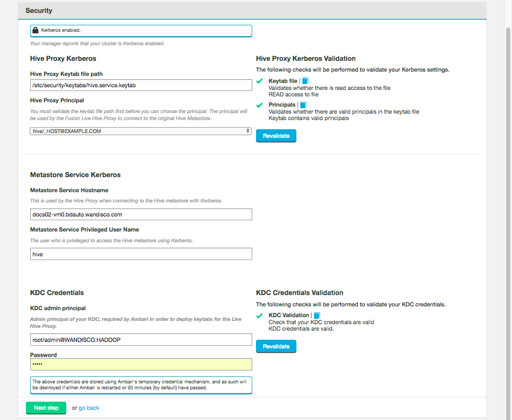Focus the Hive Proxy Keytab file path field
The height and width of the screenshot is (420, 512).
click(141, 85)
